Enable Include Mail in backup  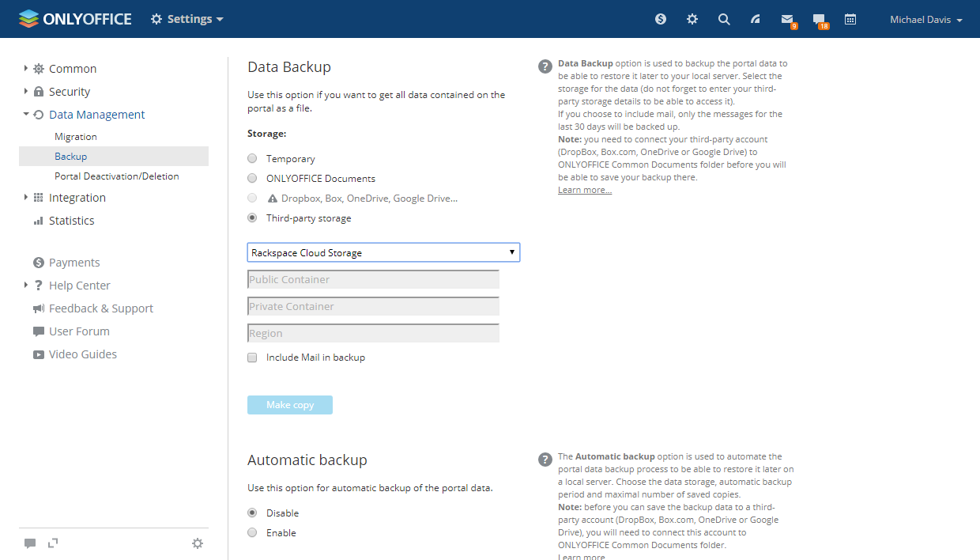[x=252, y=358]
